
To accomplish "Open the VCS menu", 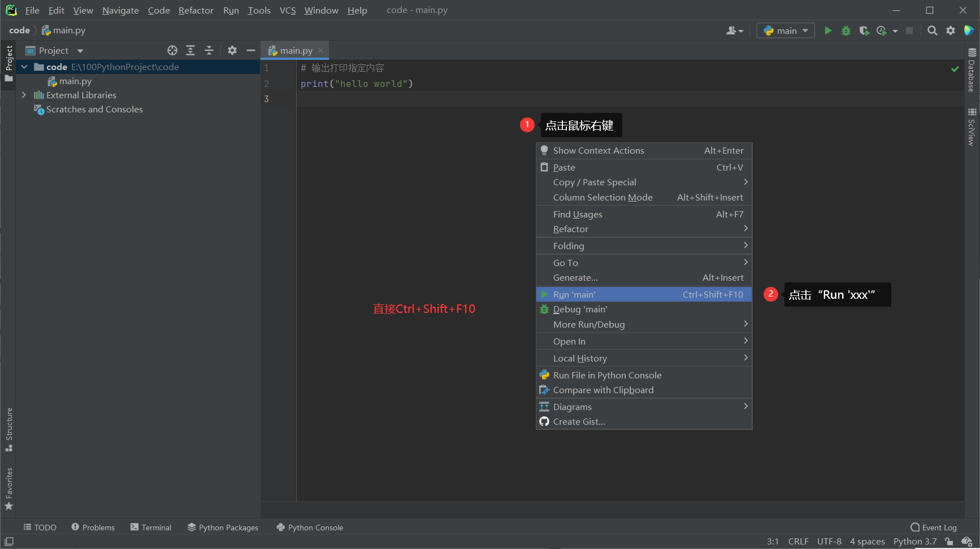I will pyautogui.click(x=288, y=10).
